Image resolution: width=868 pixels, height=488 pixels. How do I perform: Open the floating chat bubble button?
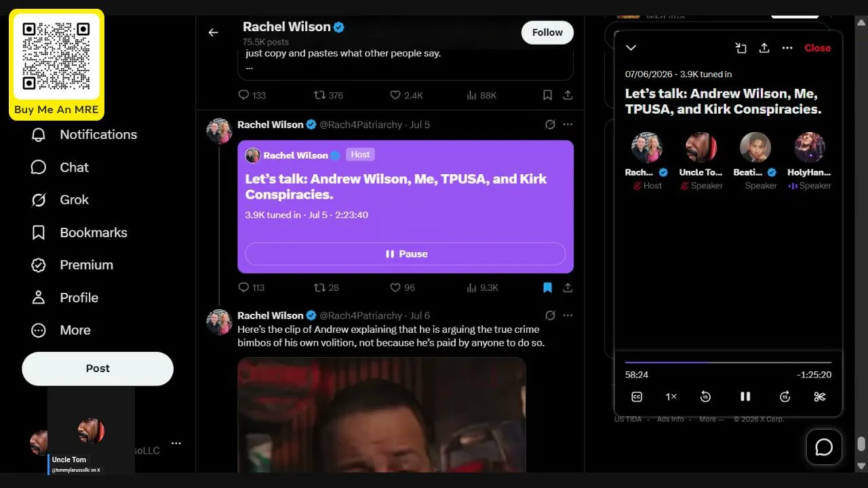click(824, 447)
